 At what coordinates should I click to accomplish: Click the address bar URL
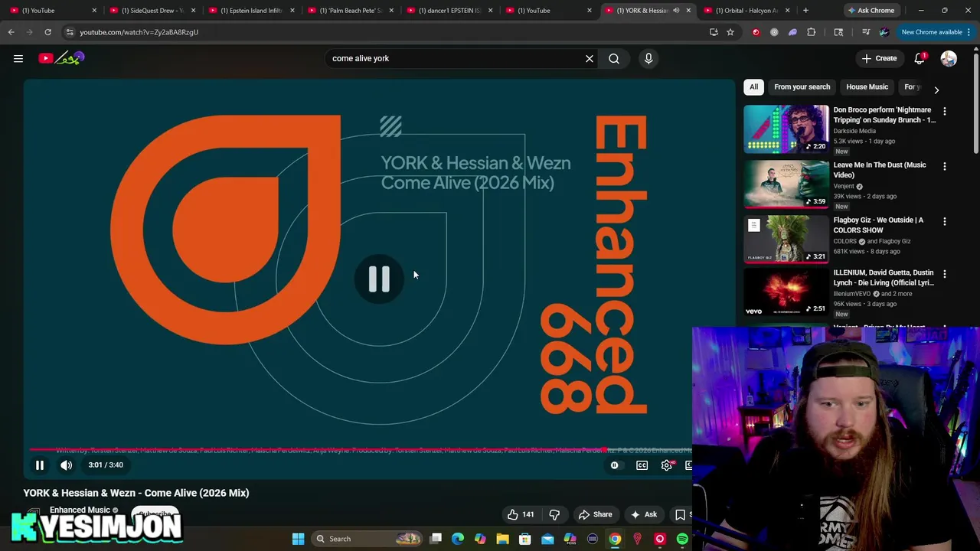tap(139, 32)
